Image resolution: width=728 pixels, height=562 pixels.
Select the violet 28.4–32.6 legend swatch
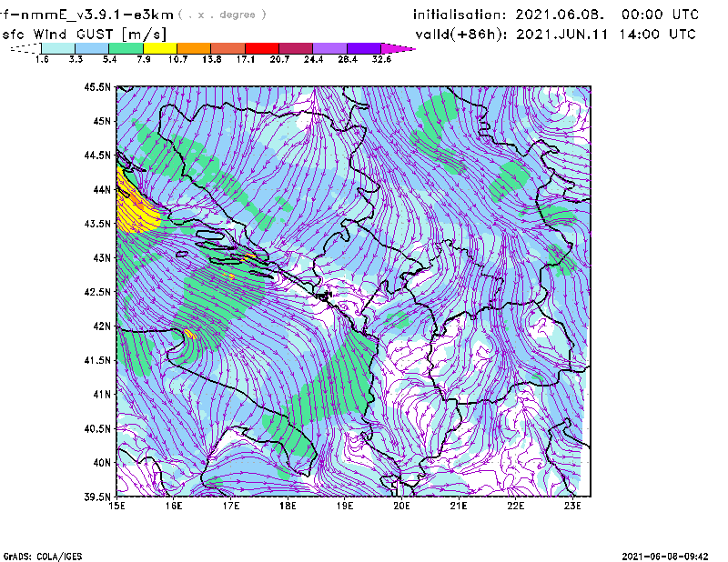pyautogui.click(x=364, y=48)
